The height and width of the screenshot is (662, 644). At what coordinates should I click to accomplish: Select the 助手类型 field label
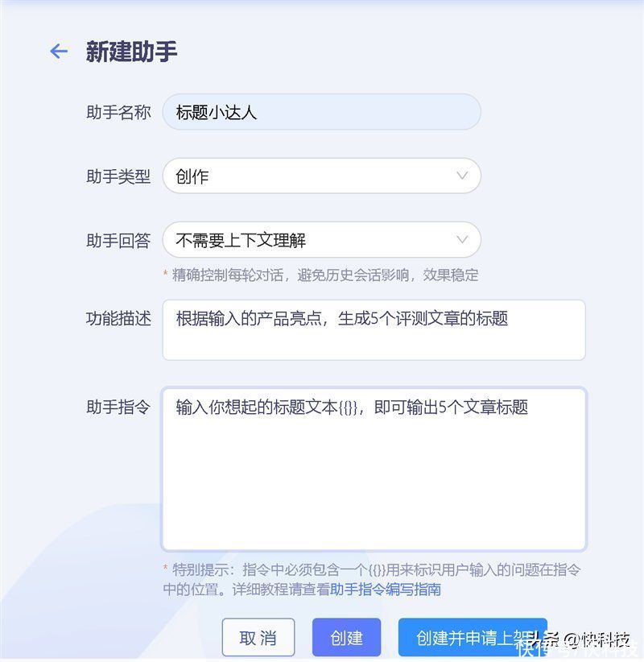pyautogui.click(x=118, y=176)
